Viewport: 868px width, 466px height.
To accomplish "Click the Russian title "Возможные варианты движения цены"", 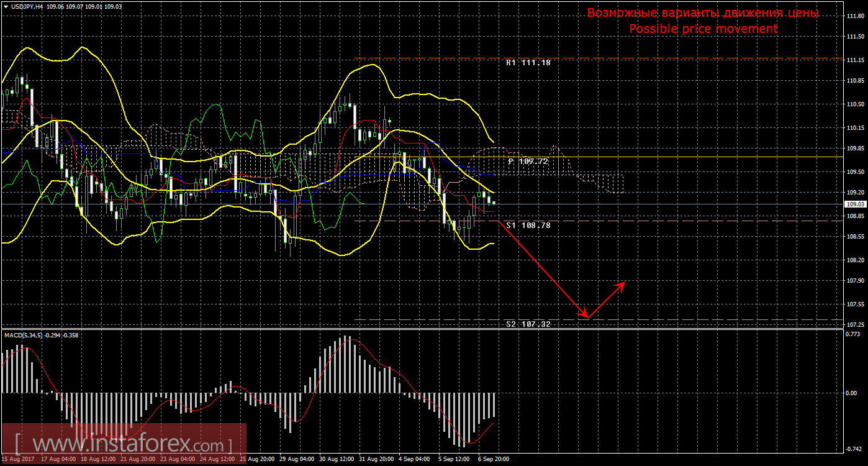I will tap(703, 13).
